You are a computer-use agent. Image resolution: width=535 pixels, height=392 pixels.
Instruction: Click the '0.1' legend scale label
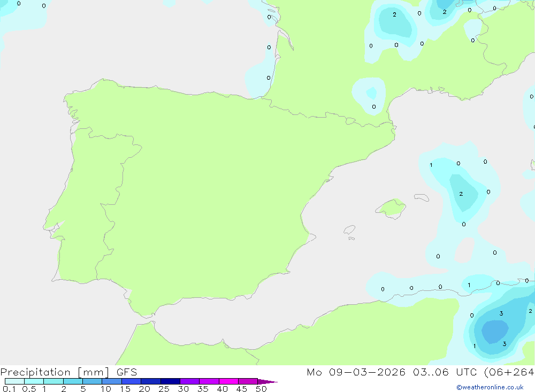[x=9, y=389]
